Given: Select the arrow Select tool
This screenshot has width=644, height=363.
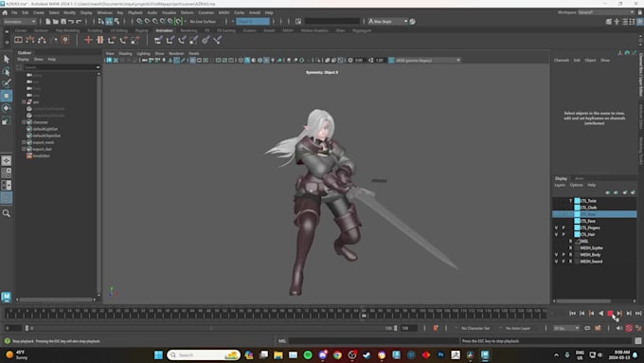Looking at the screenshot, I should tap(7, 59).
